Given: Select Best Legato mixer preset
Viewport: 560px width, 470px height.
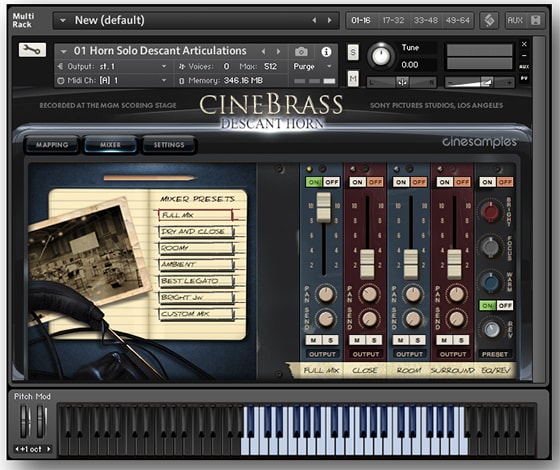Looking at the screenshot, I should pos(196,281).
